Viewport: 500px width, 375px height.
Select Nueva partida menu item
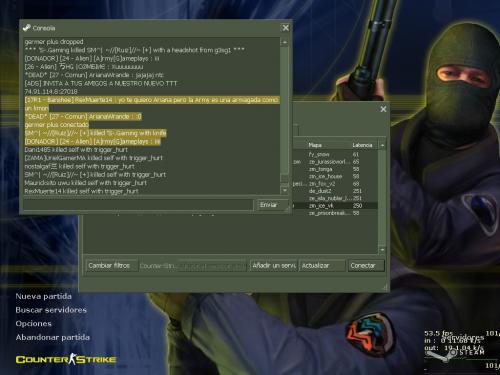43,296
